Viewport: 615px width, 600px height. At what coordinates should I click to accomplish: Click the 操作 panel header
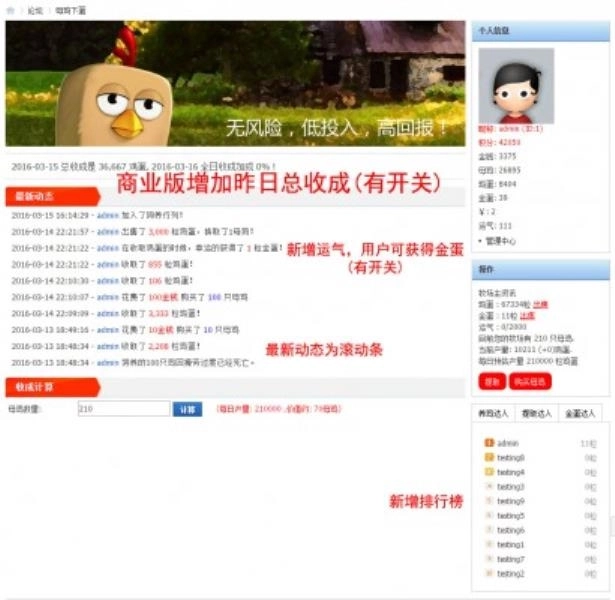click(x=540, y=270)
